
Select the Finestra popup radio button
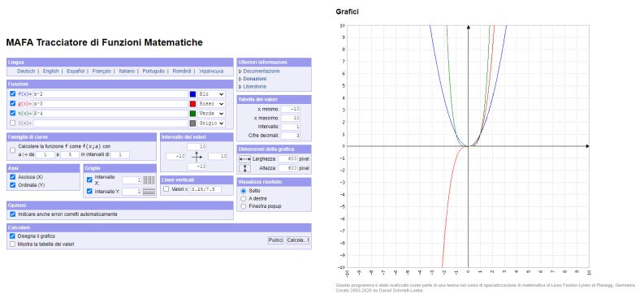pos(244,206)
